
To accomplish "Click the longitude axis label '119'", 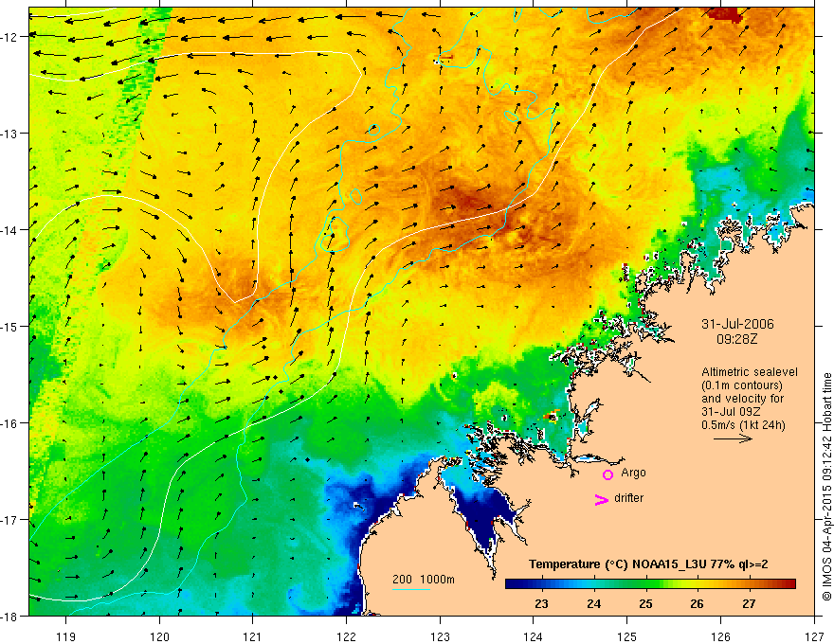I will click(x=66, y=636).
